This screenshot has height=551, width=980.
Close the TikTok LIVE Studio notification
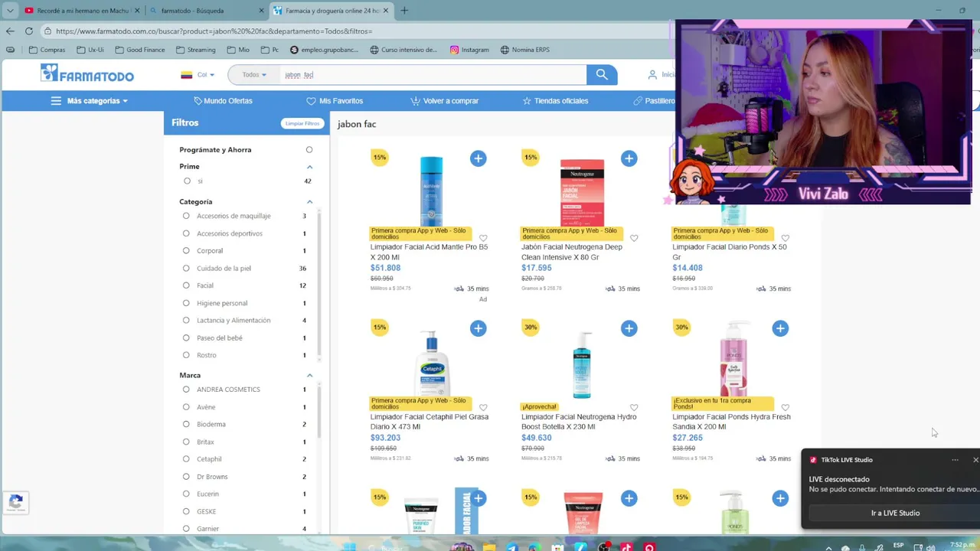[975, 460]
